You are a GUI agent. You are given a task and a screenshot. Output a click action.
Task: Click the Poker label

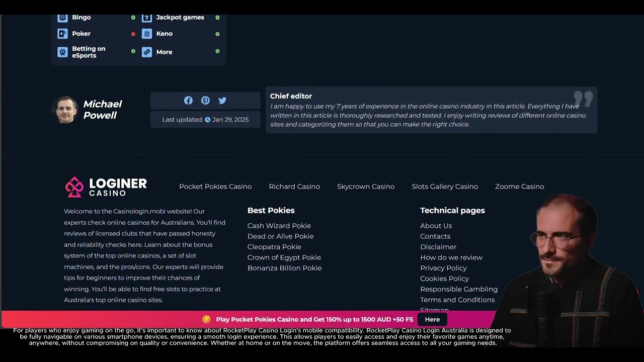(x=81, y=34)
